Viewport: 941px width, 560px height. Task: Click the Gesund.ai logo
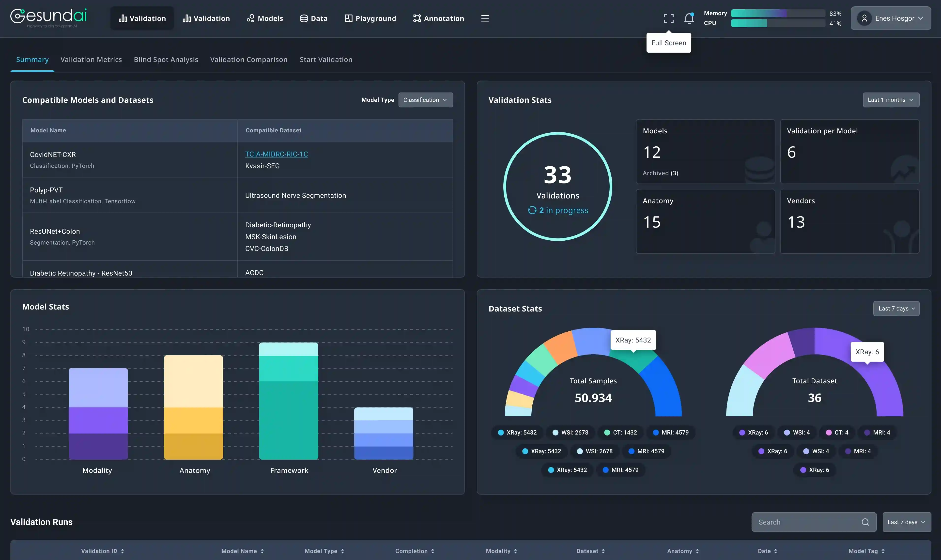[48, 17]
